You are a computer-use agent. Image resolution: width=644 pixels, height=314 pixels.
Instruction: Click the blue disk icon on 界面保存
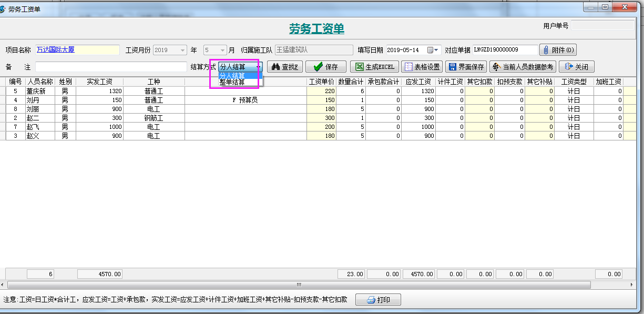(453, 66)
